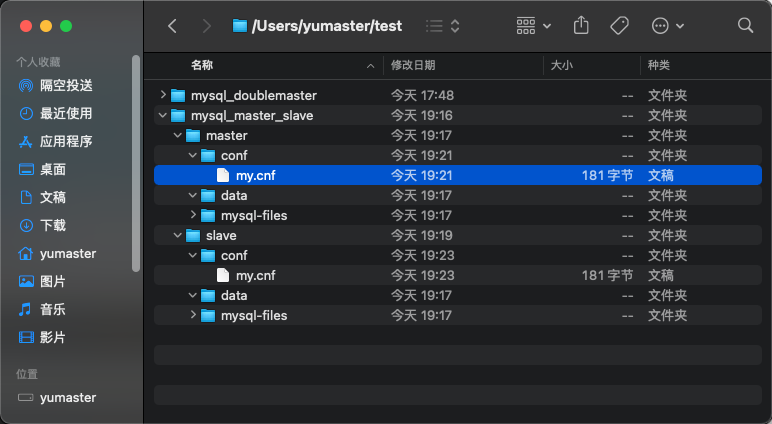Open AirDrop (隔空投送) in sidebar
The height and width of the screenshot is (424, 772).
[x=66, y=86]
